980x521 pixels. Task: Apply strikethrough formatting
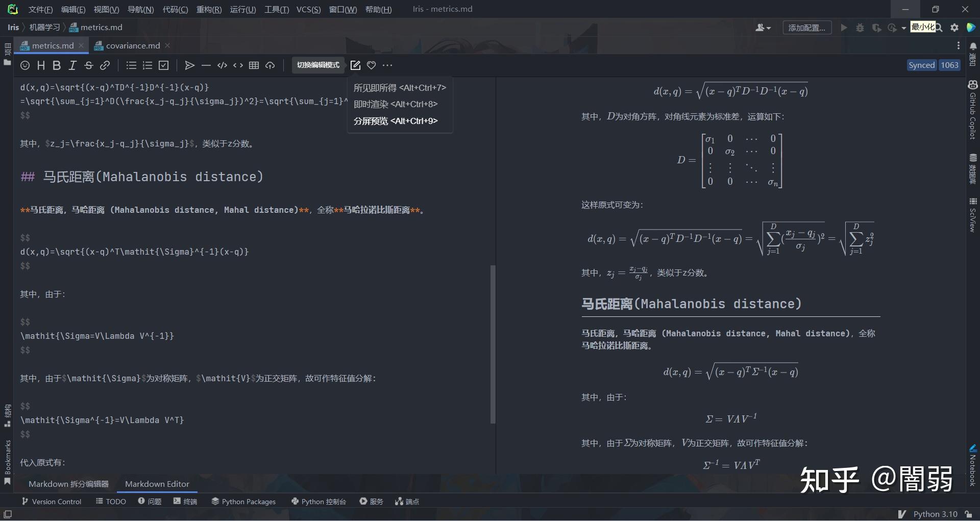tap(88, 65)
